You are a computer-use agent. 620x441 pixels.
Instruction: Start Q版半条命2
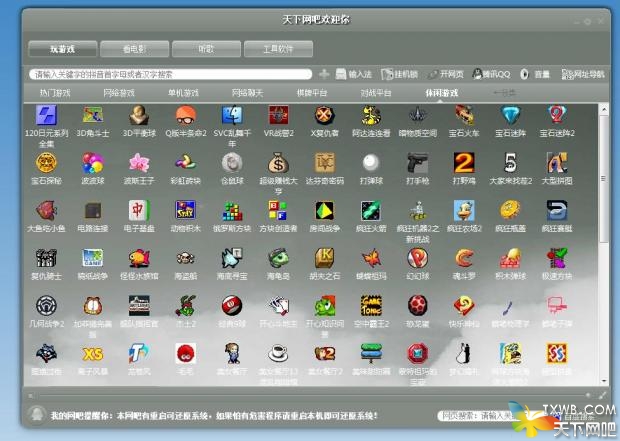186,115
